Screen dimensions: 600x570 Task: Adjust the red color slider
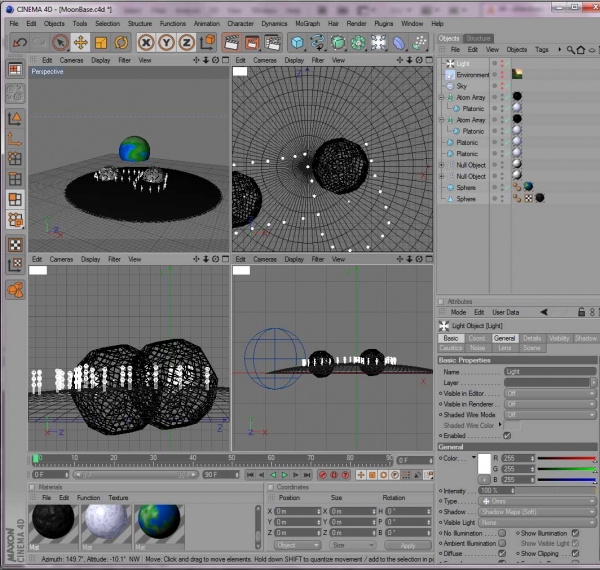567,458
